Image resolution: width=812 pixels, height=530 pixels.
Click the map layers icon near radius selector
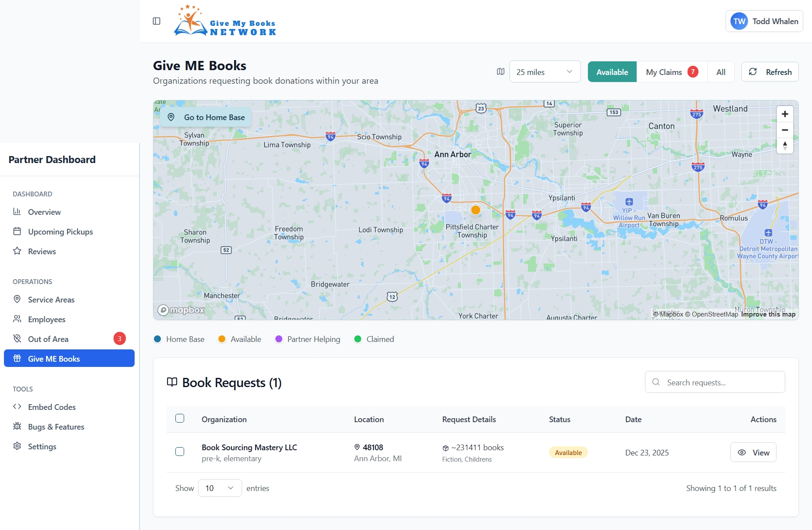click(500, 71)
